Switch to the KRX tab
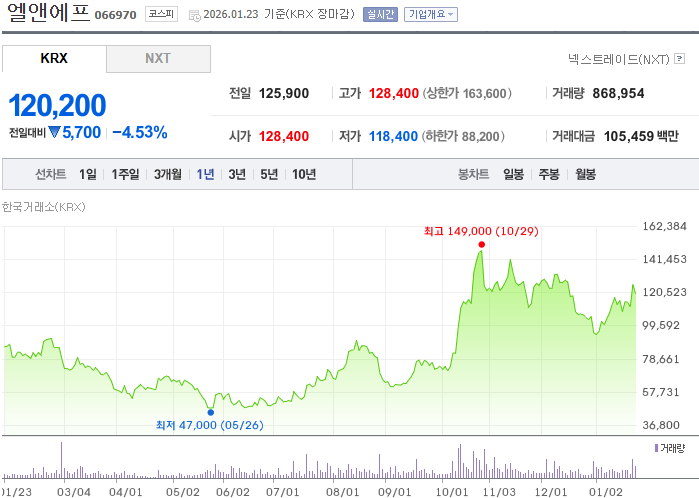 [54, 58]
